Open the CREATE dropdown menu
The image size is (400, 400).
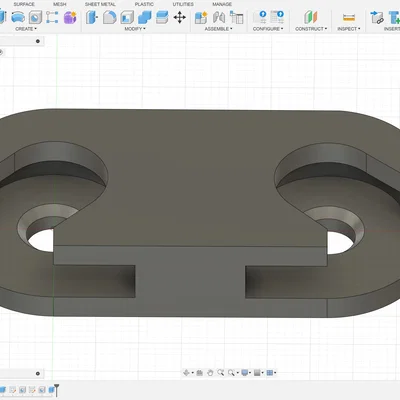click(26, 29)
